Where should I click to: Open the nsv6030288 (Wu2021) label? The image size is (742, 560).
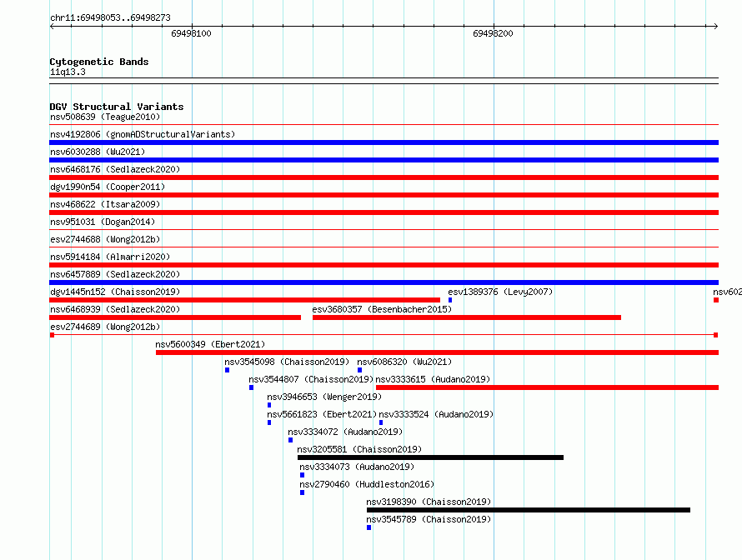98,152
